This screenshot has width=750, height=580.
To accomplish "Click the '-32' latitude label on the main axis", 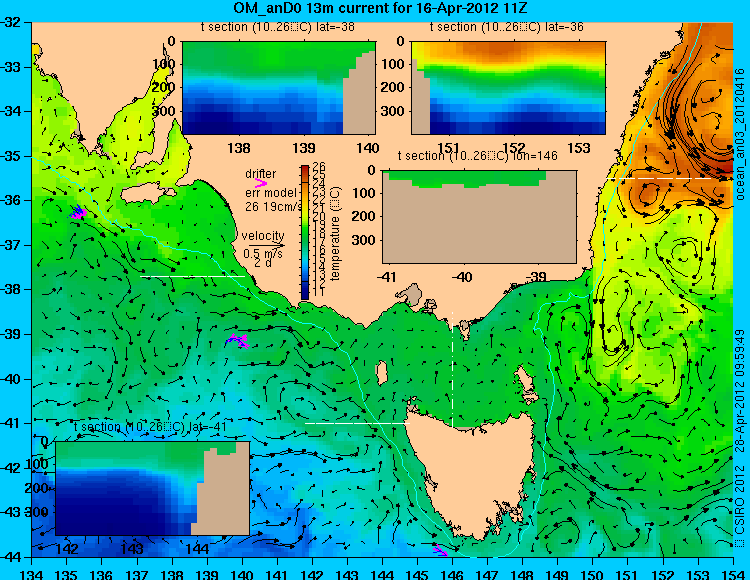I will coord(11,22).
